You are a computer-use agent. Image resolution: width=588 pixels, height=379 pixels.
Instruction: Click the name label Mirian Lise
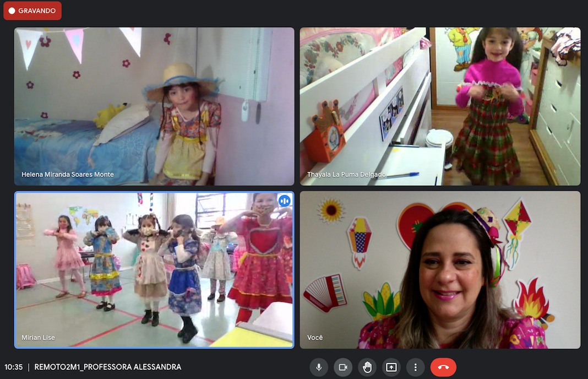(38, 338)
